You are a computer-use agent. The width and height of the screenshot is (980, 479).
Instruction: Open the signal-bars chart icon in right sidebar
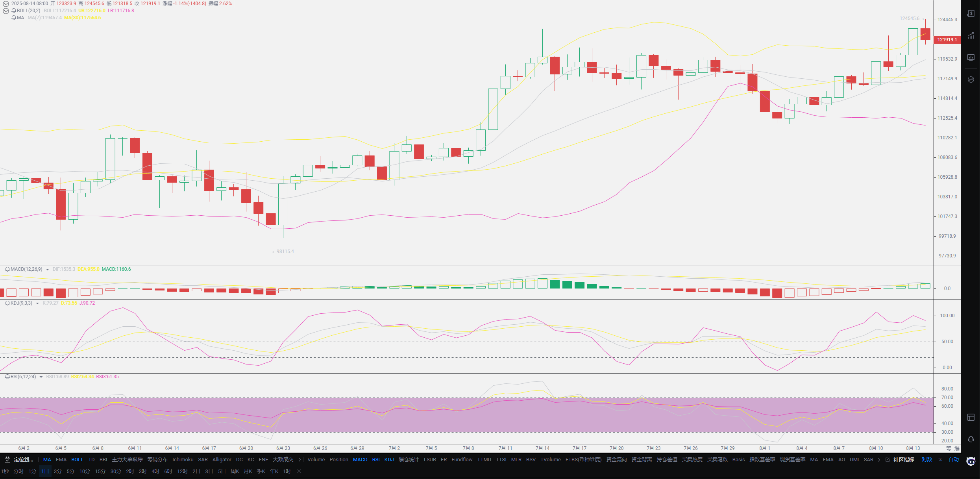click(971, 36)
